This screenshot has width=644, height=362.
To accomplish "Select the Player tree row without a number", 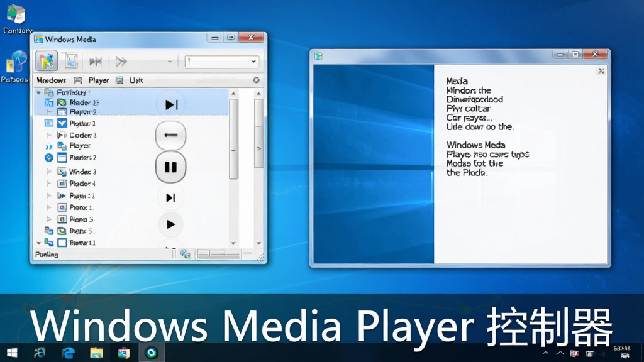I will click(80, 145).
